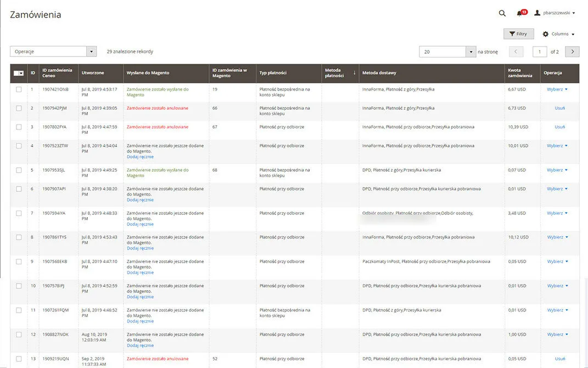Check the box for order 1907802FYA
The image size is (588, 368).
[x=19, y=127]
